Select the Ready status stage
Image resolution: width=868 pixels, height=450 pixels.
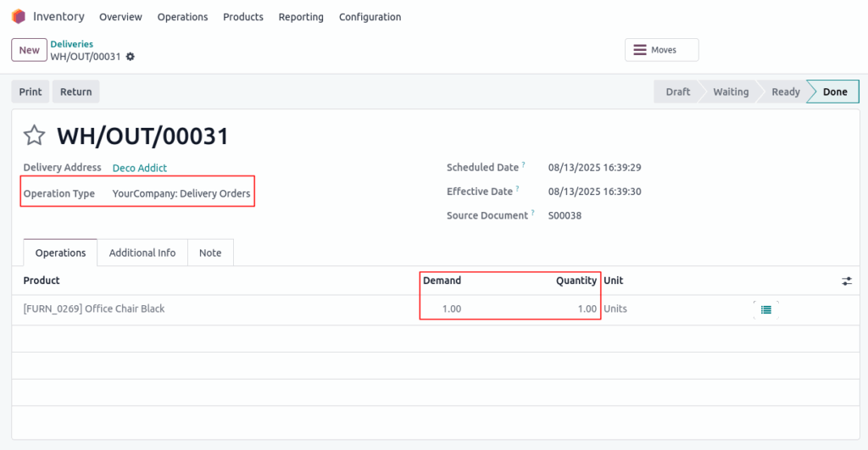pyautogui.click(x=786, y=92)
